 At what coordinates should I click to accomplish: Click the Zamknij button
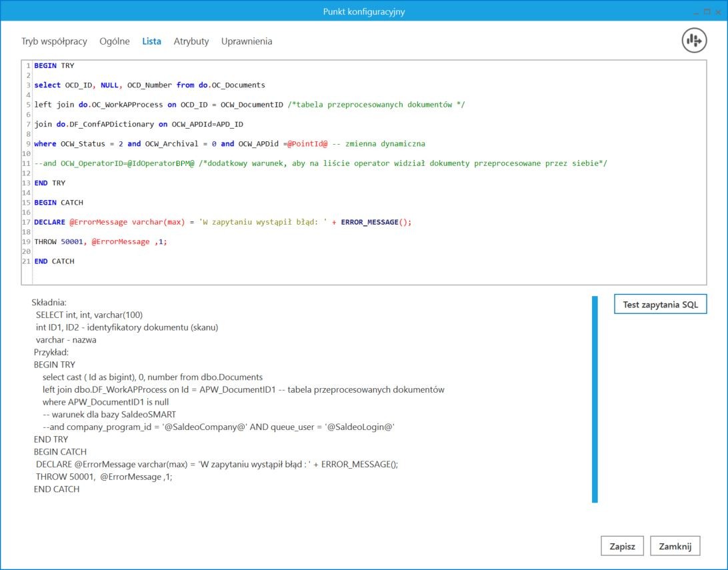pyautogui.click(x=675, y=546)
